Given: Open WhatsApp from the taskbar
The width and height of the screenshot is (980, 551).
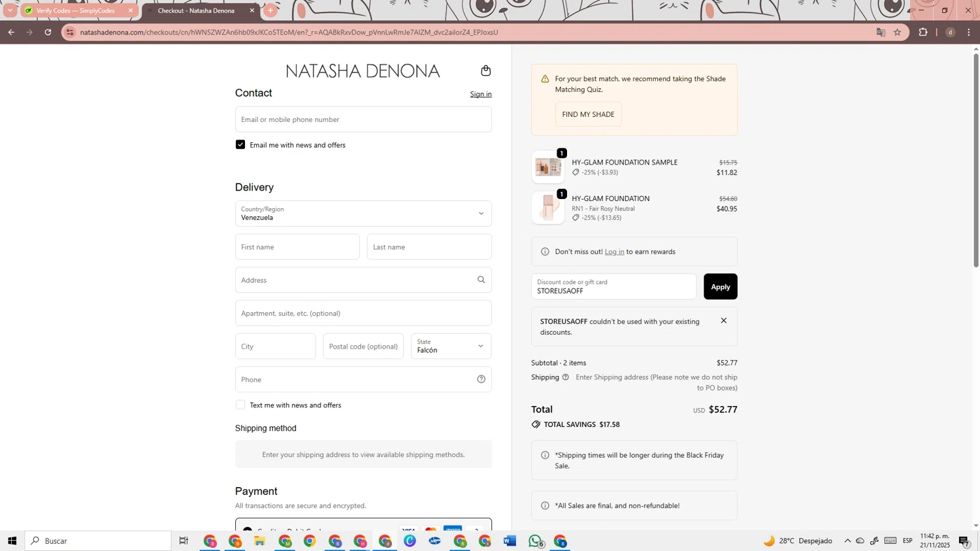Looking at the screenshot, I should point(536,541).
